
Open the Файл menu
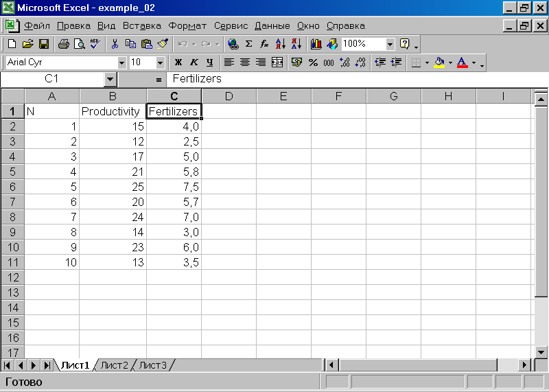pos(37,26)
